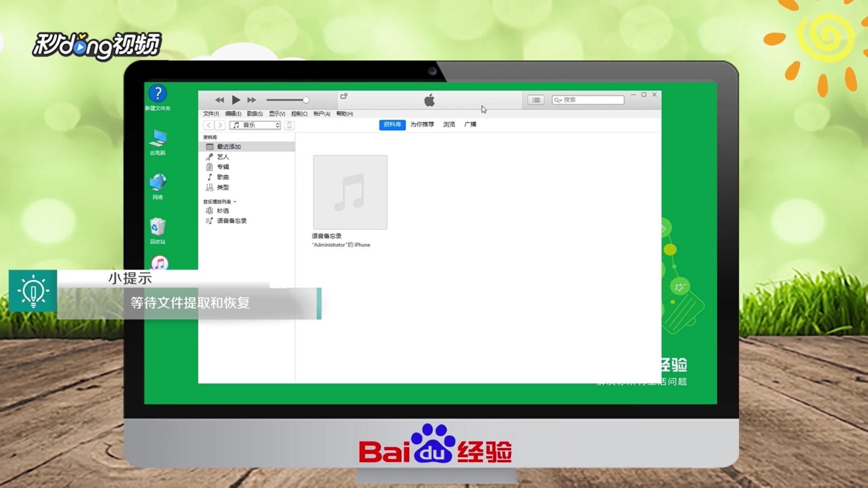
Task: Click the back navigation arrow
Action: click(209, 125)
